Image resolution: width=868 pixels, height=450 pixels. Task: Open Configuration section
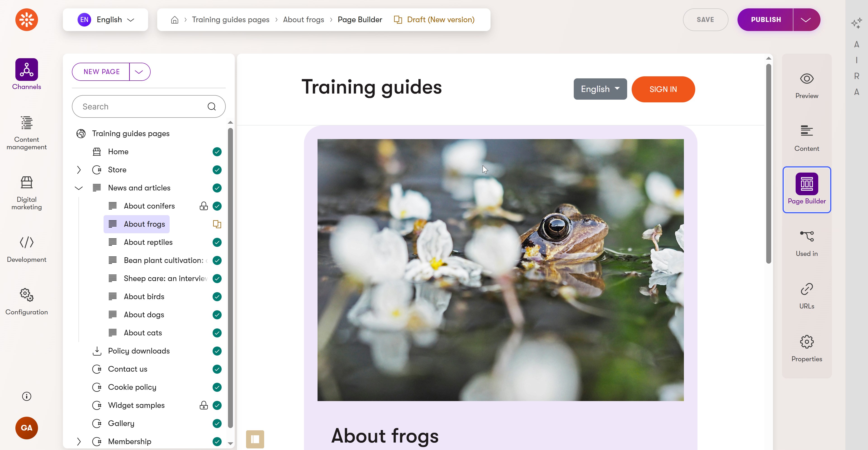tap(26, 302)
